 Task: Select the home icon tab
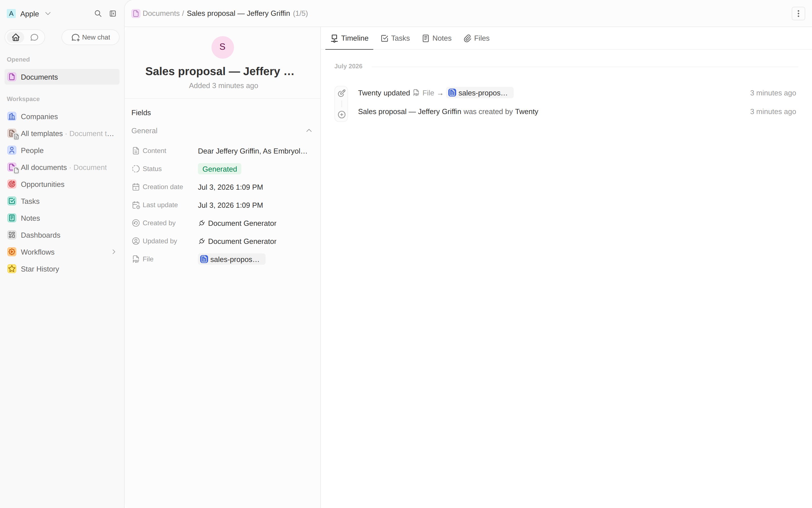coord(16,37)
